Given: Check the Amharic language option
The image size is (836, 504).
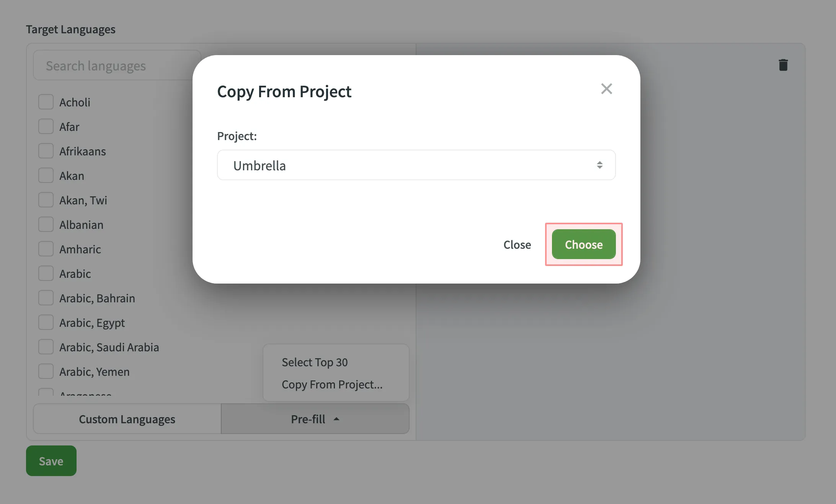Looking at the screenshot, I should [x=46, y=248].
